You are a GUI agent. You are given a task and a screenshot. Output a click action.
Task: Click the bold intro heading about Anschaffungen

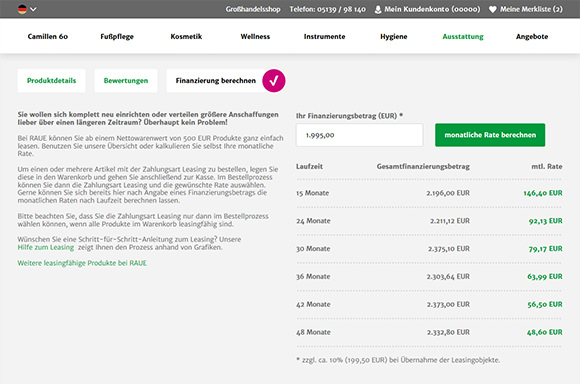[148, 118]
